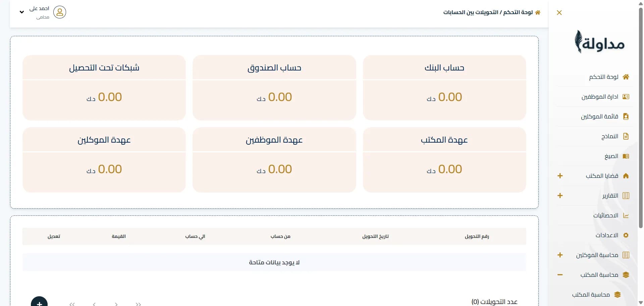Expand محاسبة الموكلين with the plus sign
This screenshot has width=644, height=306.
pos(560,255)
